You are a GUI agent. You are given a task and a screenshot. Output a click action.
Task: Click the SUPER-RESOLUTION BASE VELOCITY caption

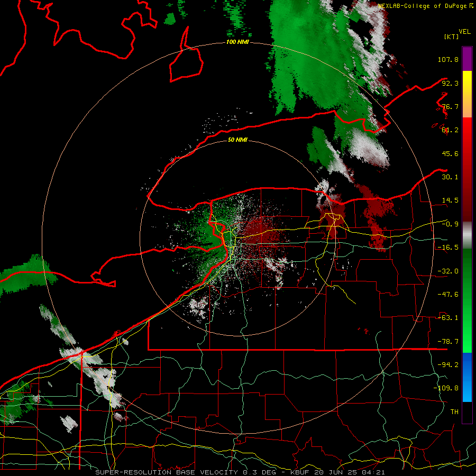pos(167,472)
